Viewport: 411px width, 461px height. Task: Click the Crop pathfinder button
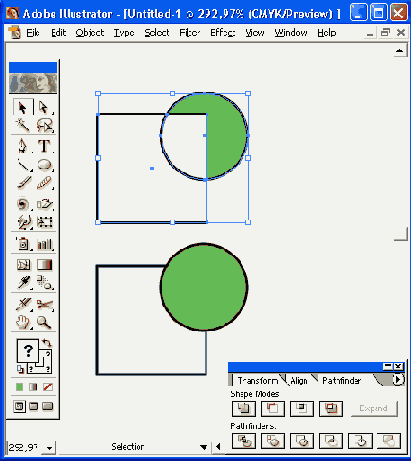(331, 441)
